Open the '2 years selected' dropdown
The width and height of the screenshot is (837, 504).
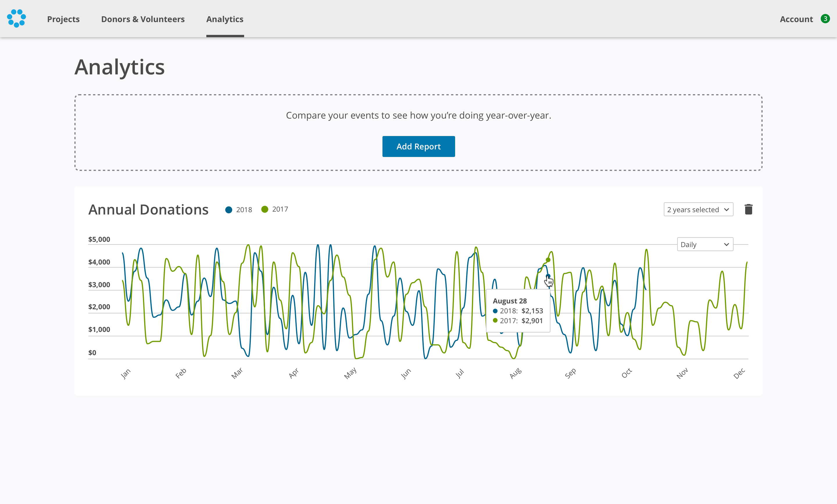(698, 210)
